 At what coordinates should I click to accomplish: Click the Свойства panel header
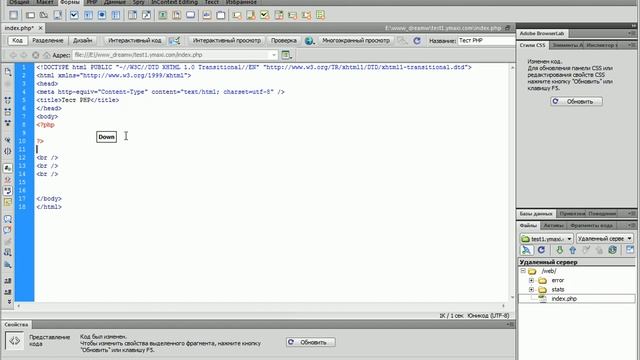click(16, 324)
